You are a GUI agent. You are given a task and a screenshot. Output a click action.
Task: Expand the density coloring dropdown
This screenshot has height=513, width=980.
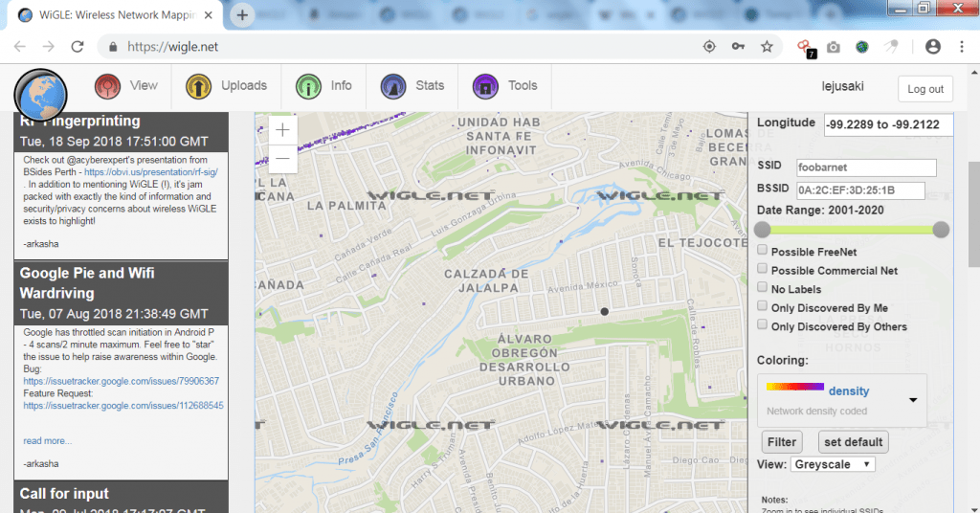tap(912, 400)
